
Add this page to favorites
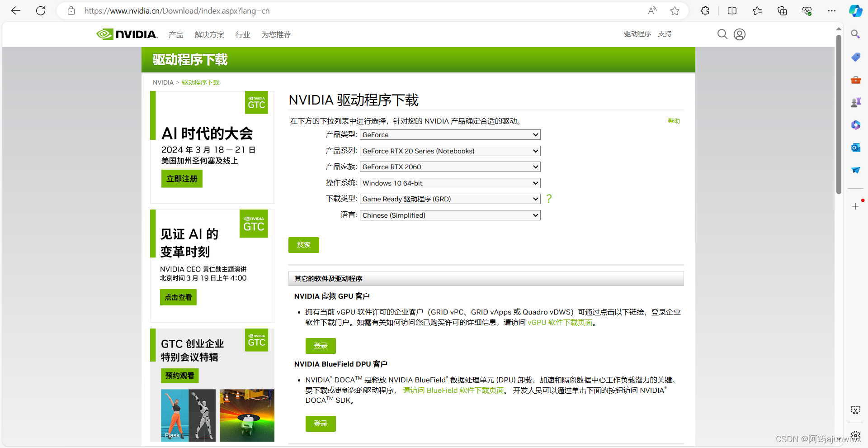click(675, 11)
